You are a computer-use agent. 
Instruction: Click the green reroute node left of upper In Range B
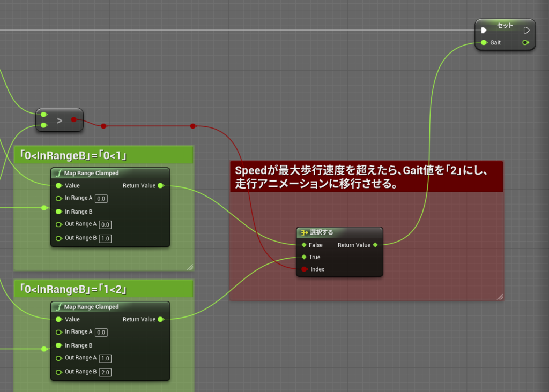point(44,208)
